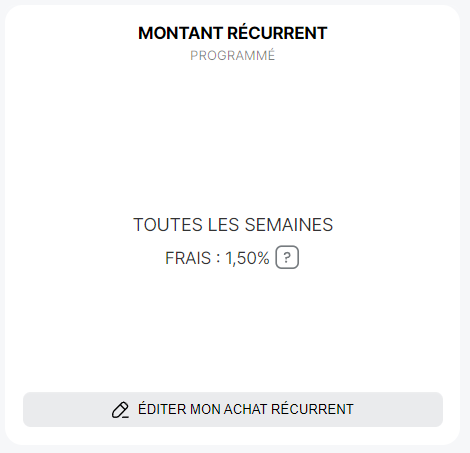Screen dimensions: 470x453
Task: Select the FRAIS : 1,50% text
Action: [x=217, y=258]
